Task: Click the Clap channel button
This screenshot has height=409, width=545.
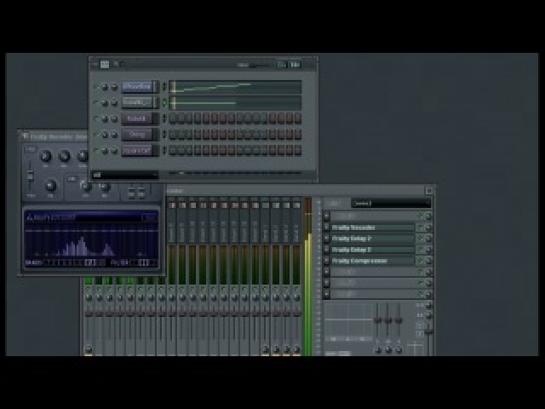Action: click(x=138, y=134)
